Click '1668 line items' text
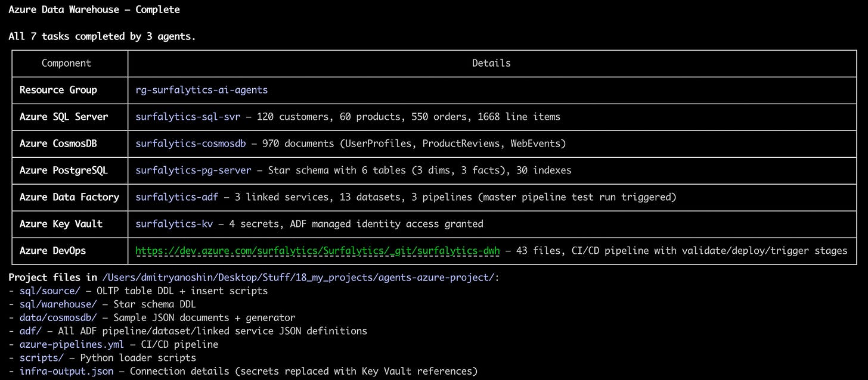This screenshot has width=868, height=380. click(519, 117)
